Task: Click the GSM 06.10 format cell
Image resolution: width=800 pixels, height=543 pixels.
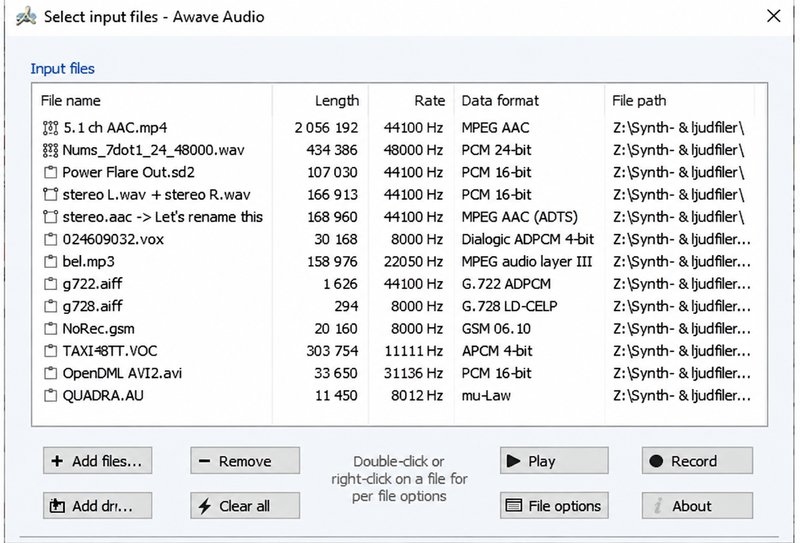Action: [496, 329]
